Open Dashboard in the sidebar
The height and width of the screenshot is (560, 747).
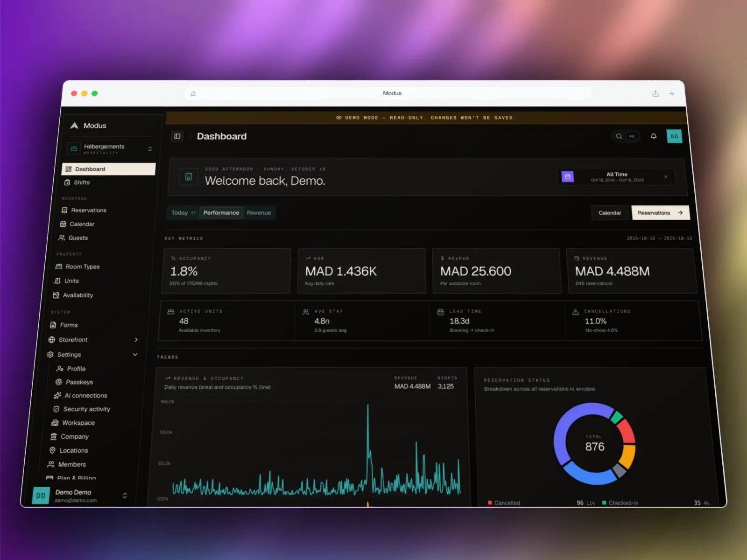click(108, 169)
